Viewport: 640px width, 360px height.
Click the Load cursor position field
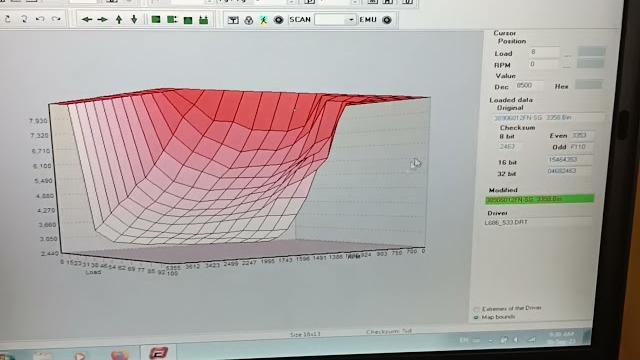coord(544,52)
